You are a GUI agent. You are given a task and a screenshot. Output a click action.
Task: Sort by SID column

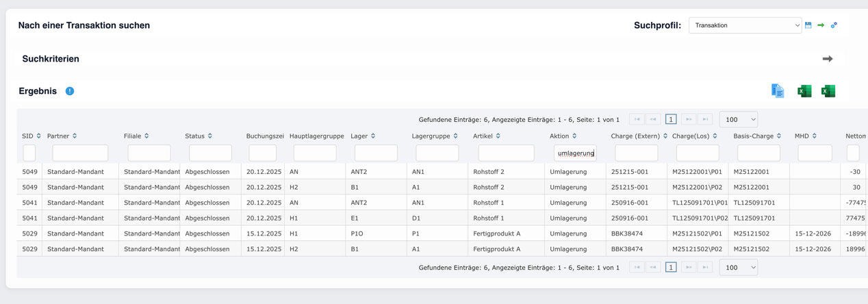coord(39,136)
